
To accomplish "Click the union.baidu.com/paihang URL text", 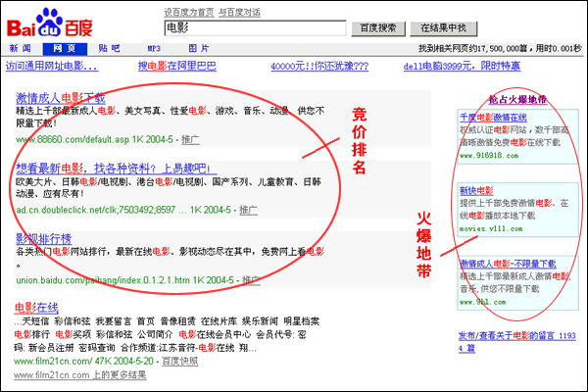I will tap(103, 280).
